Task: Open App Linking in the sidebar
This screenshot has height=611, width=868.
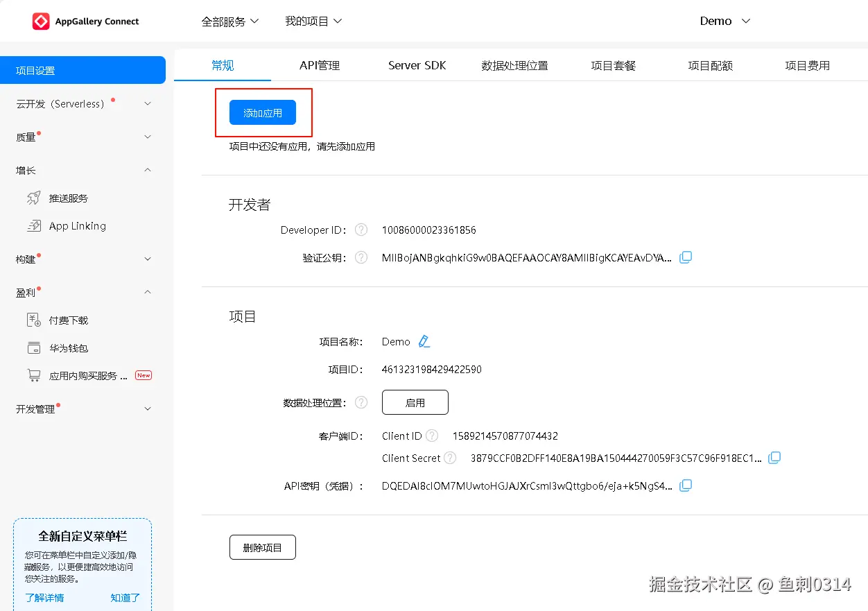Action: point(78,226)
